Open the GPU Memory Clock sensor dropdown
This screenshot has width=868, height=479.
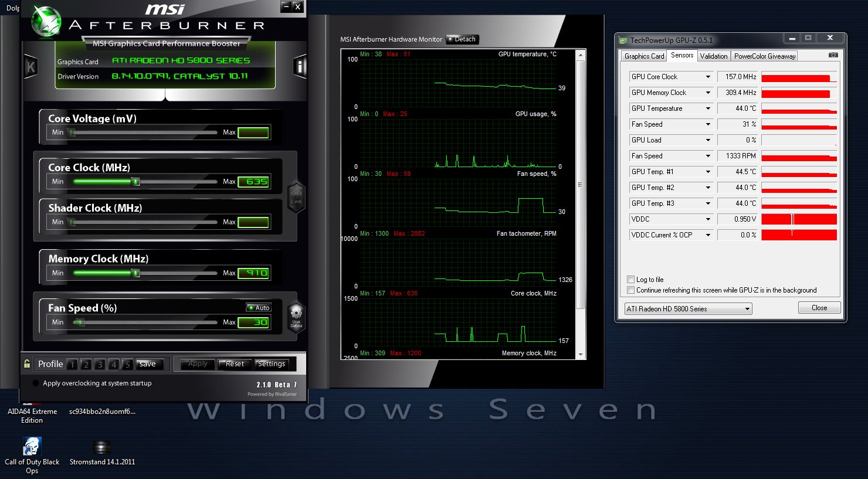(x=671, y=93)
